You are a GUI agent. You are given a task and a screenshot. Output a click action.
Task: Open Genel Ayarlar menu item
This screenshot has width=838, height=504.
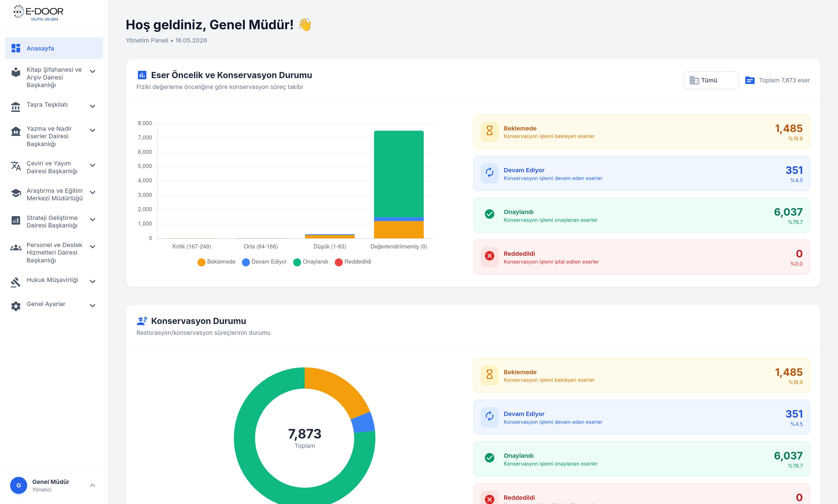click(54, 306)
